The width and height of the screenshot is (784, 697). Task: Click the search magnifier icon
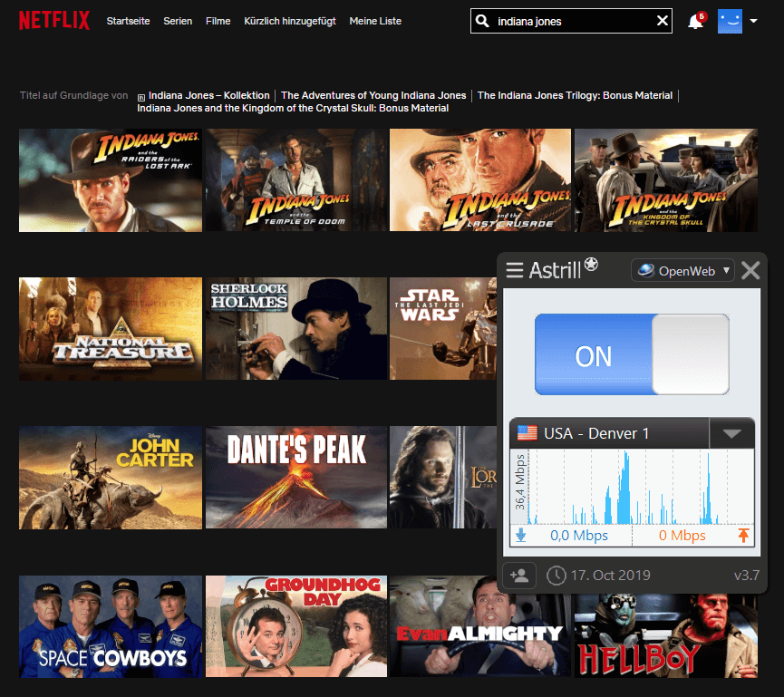click(482, 21)
